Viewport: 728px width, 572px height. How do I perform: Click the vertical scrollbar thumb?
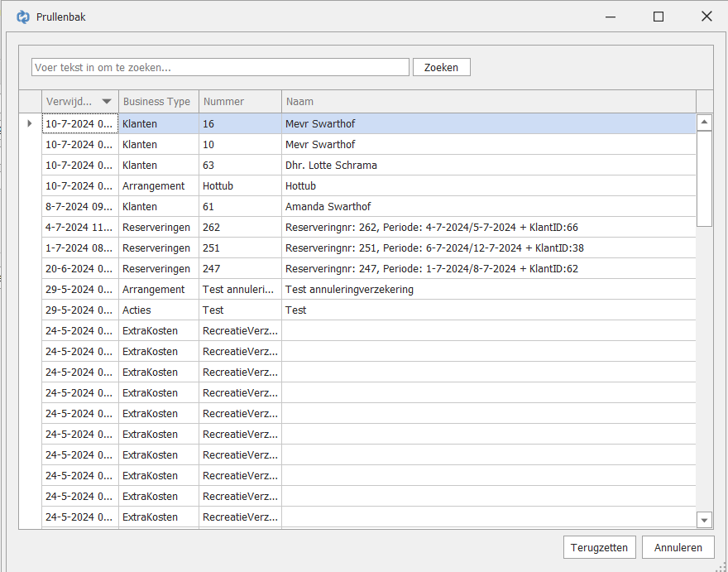(x=704, y=179)
